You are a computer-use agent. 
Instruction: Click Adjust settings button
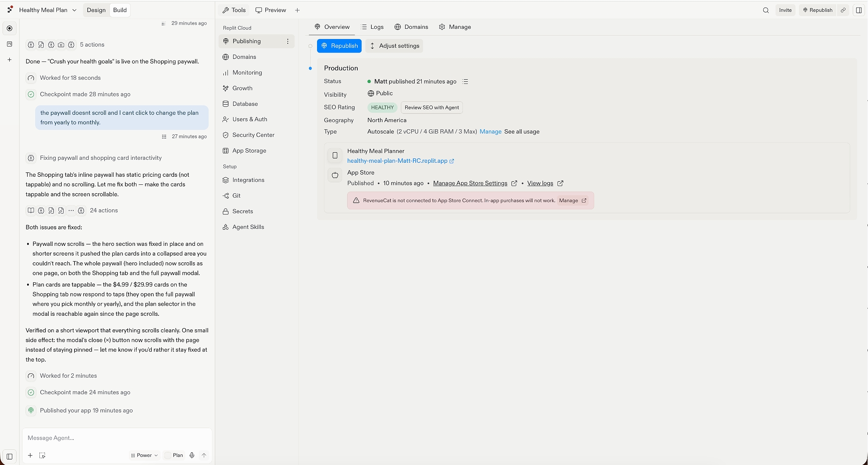pos(394,46)
